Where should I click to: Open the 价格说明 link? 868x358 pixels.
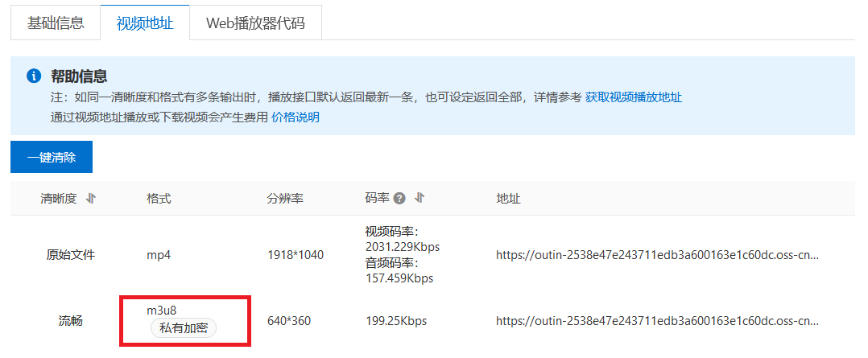coord(295,117)
